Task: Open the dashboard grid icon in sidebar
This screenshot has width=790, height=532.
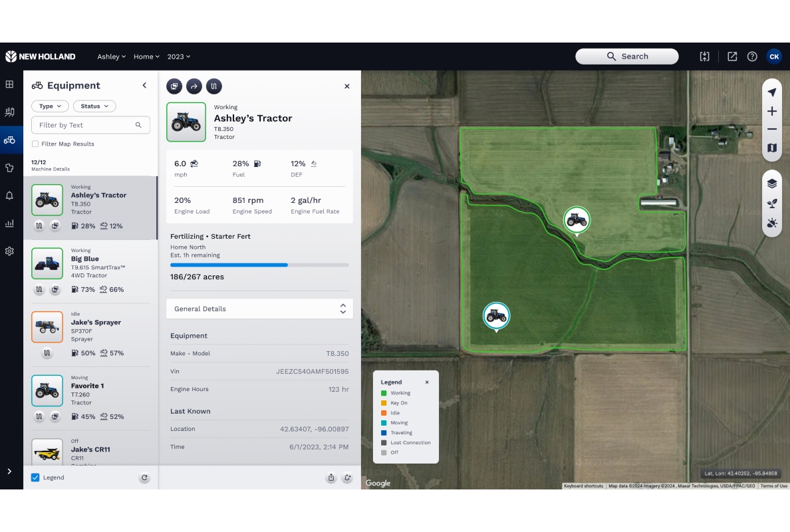Action: (x=9, y=84)
